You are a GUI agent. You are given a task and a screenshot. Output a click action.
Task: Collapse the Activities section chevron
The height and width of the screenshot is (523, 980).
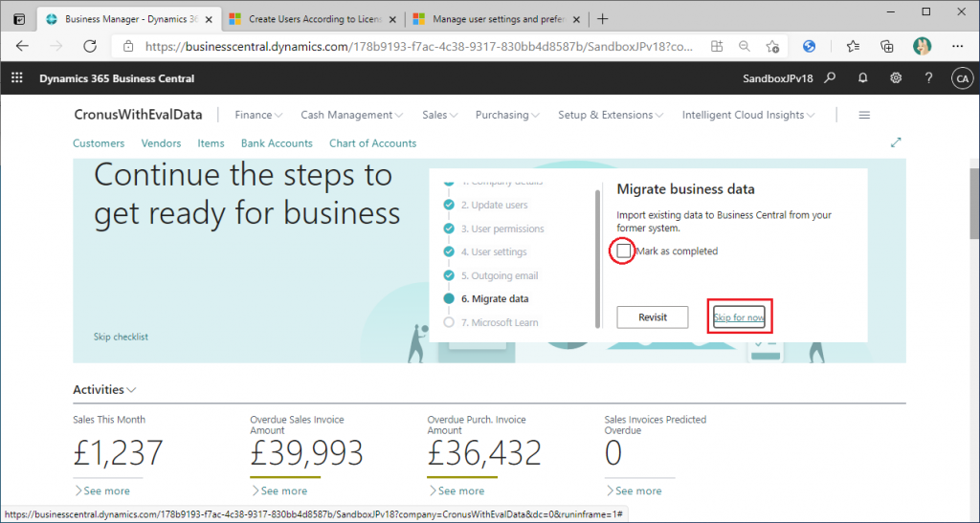tap(131, 390)
